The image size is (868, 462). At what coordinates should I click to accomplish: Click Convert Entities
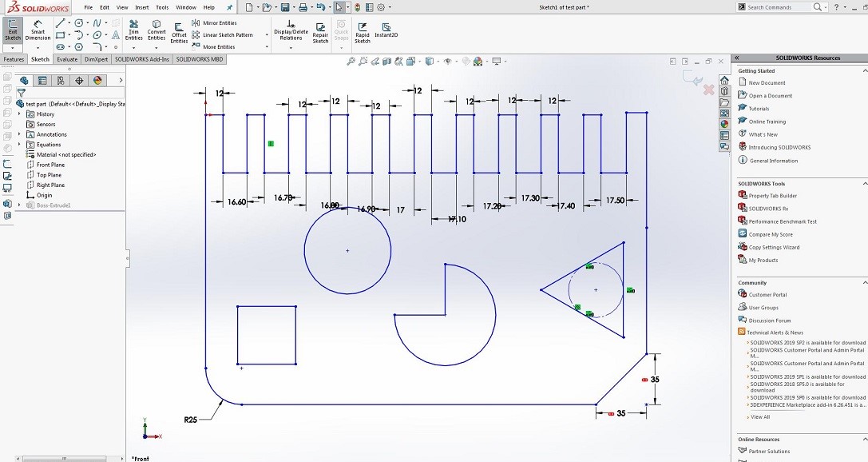pos(157,30)
